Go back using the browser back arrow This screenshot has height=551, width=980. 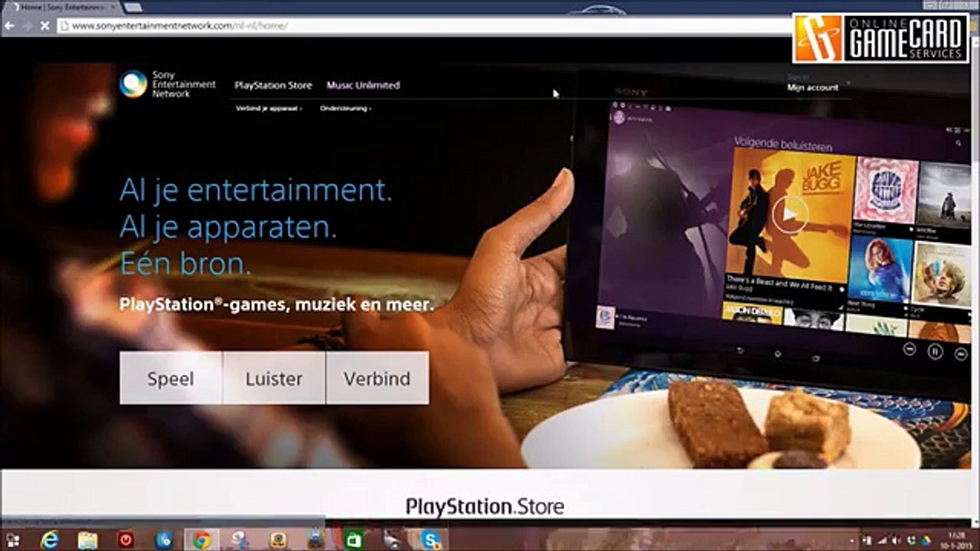tap(9, 25)
